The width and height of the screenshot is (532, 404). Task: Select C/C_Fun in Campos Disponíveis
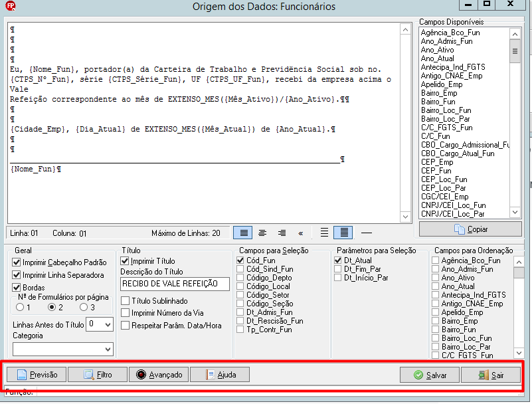coord(435,136)
